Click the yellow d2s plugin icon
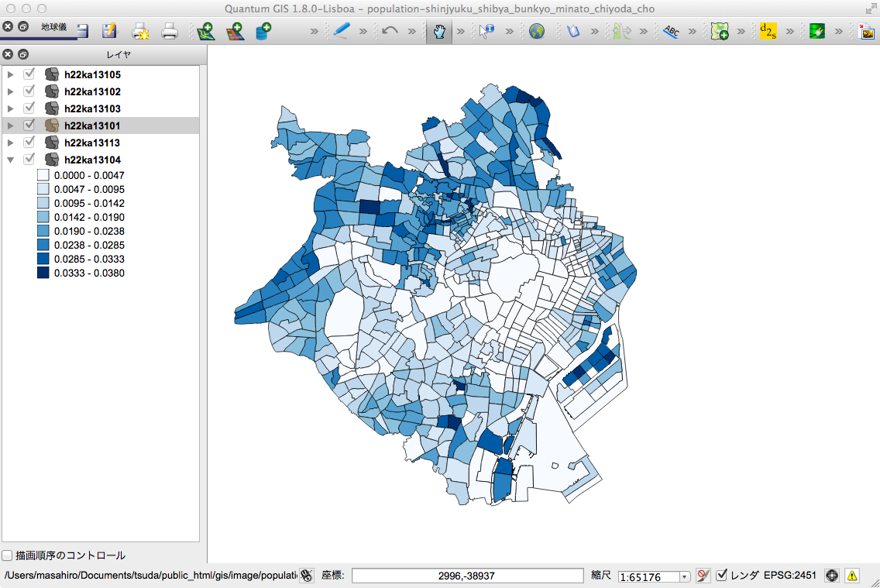 (x=768, y=32)
